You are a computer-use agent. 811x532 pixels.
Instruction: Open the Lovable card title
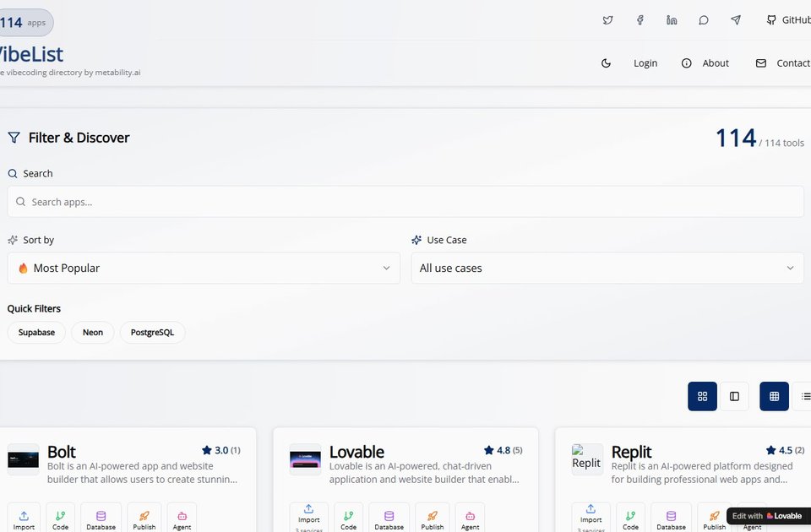[357, 452]
